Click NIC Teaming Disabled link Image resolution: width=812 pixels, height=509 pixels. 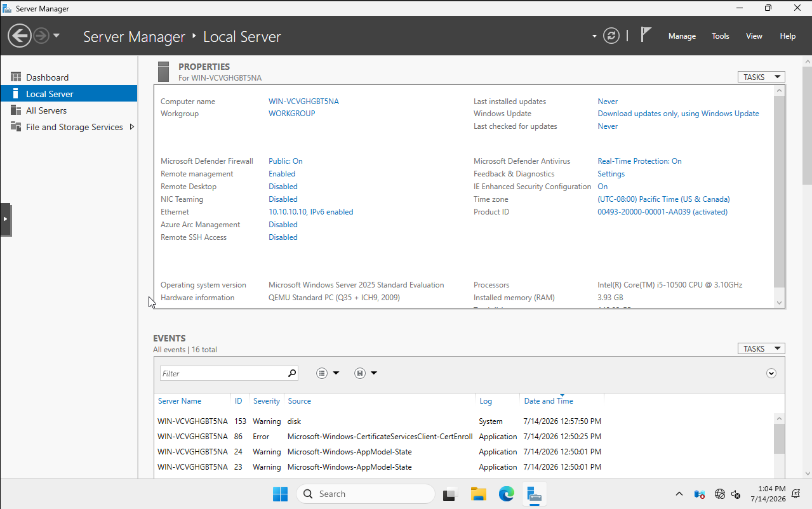point(283,199)
